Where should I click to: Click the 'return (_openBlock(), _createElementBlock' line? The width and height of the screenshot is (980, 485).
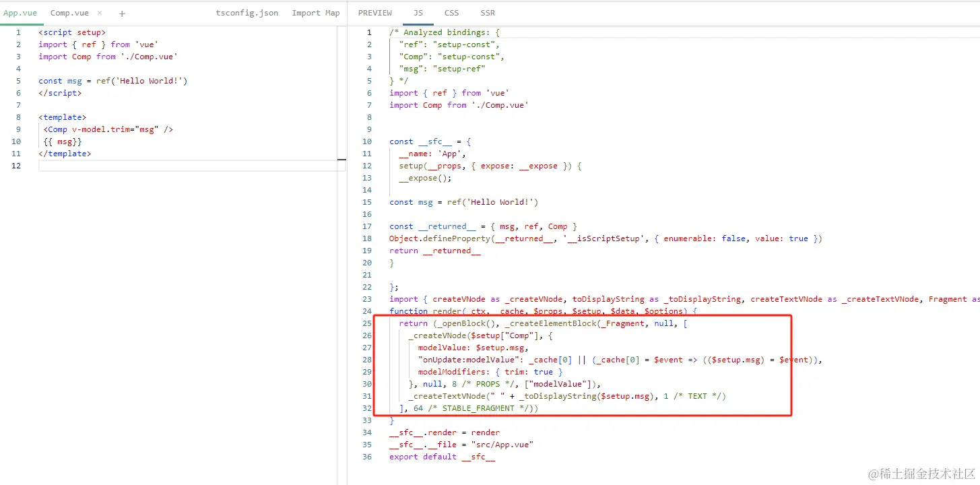click(x=543, y=323)
